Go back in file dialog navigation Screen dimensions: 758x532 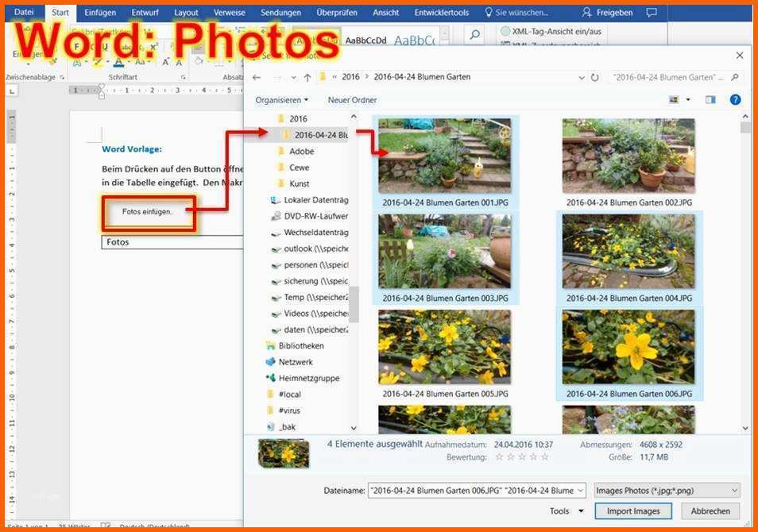pos(257,77)
